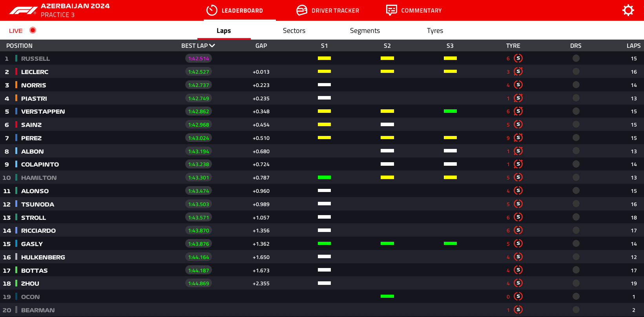Click Gasly's soft tyre icon

[x=518, y=244]
